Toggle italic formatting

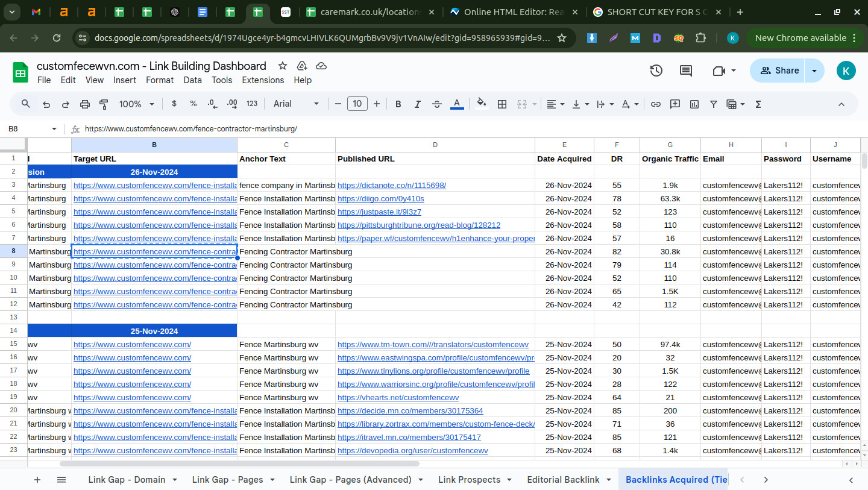[x=418, y=104]
